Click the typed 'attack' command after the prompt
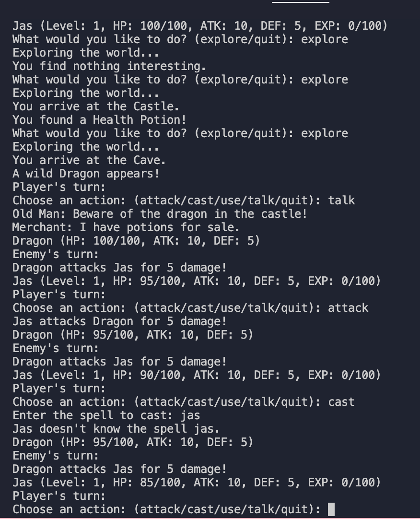This screenshot has width=420, height=519. coord(348,308)
